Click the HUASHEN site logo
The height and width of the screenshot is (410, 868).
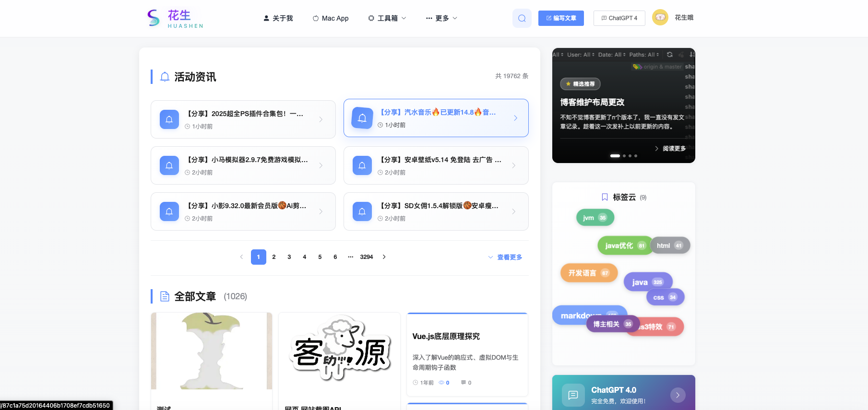pos(175,18)
